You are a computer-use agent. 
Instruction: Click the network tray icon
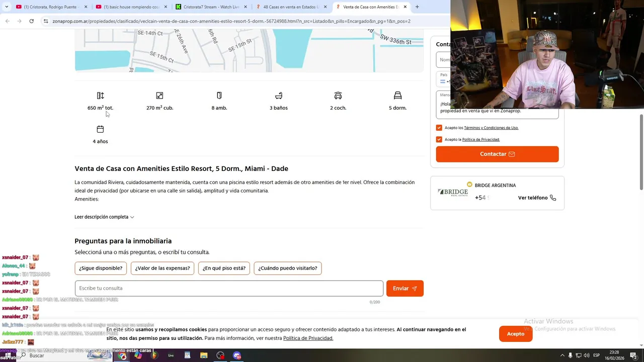[x=579, y=355]
